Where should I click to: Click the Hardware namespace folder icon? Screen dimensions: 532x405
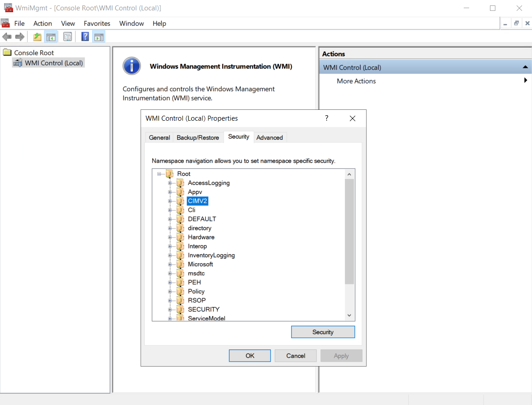point(180,237)
